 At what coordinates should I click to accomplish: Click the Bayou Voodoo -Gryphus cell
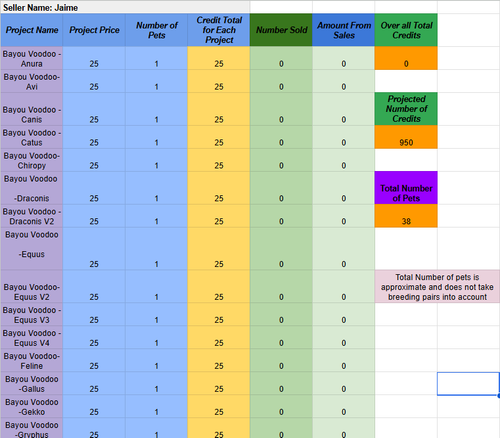pos(32,428)
